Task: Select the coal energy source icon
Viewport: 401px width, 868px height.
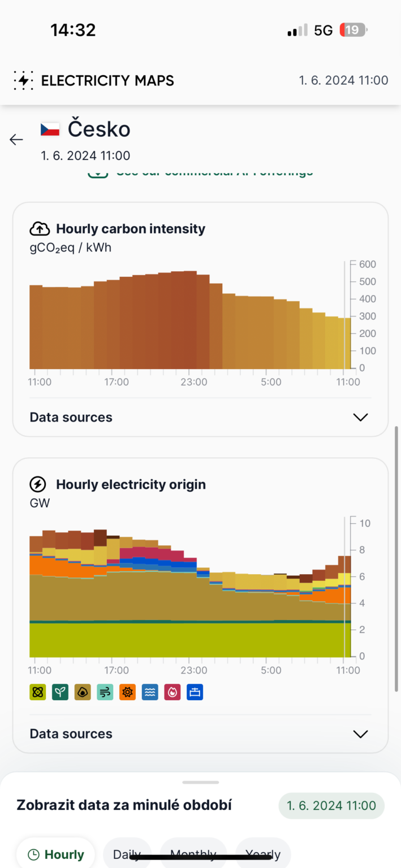Action: (83, 692)
